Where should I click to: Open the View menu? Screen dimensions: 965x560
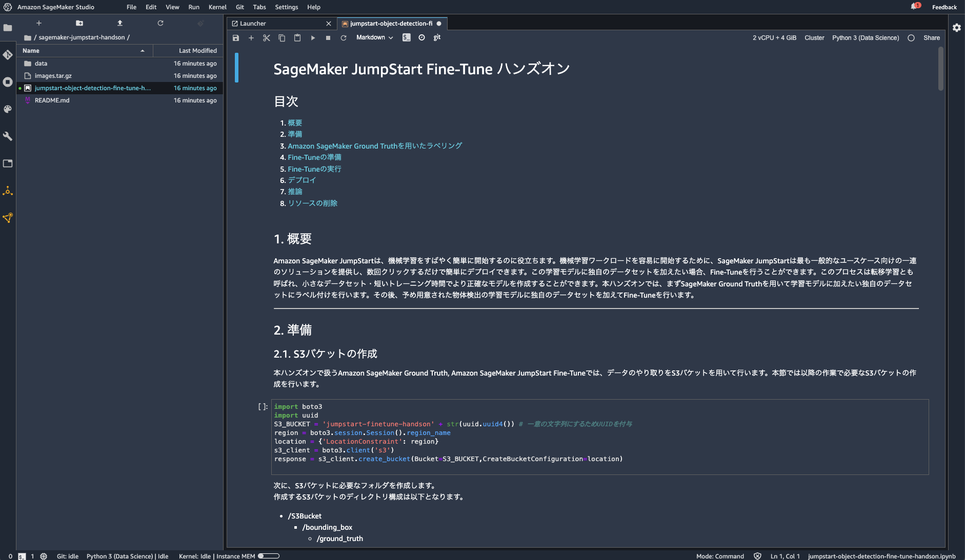click(x=172, y=7)
